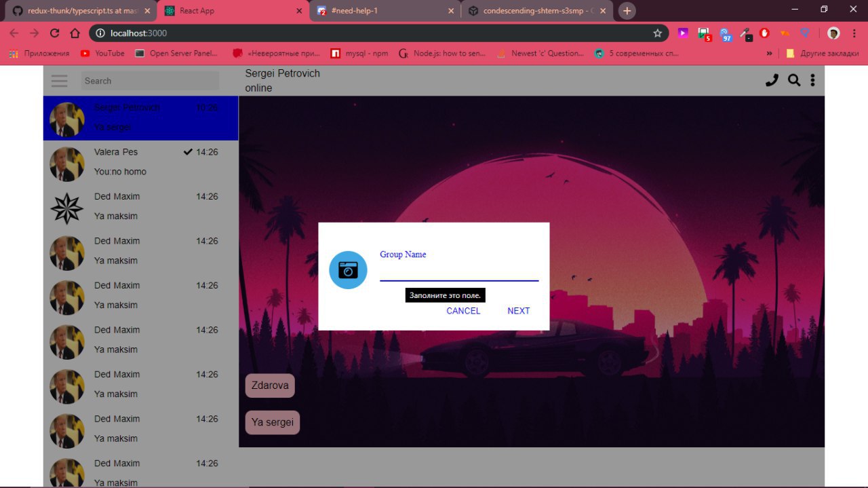
Task: Open Sergei Petrovich chat avatar
Action: 66,119
